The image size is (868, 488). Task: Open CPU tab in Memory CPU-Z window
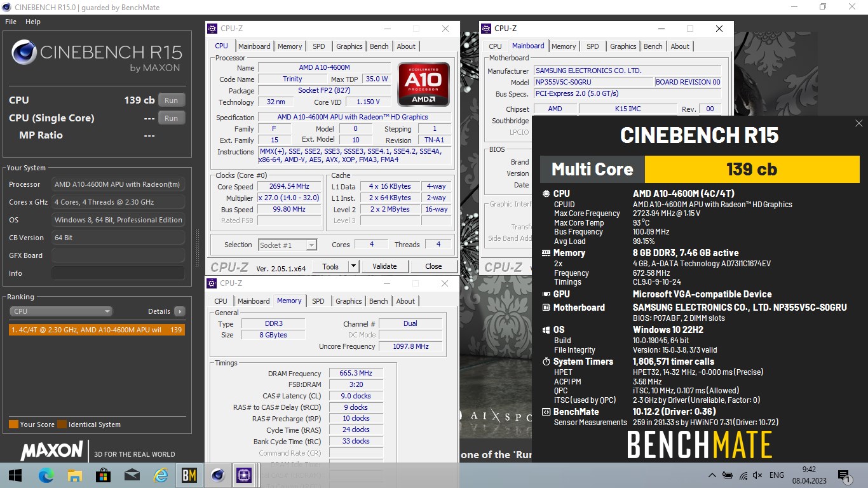click(221, 301)
